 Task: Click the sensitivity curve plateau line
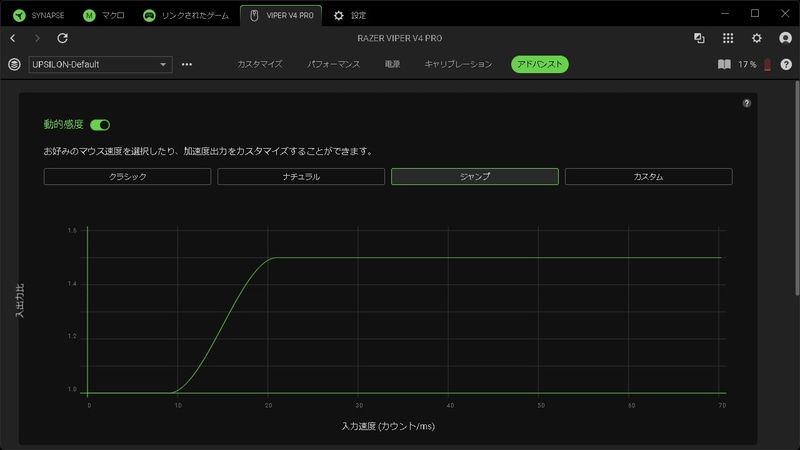(497, 258)
